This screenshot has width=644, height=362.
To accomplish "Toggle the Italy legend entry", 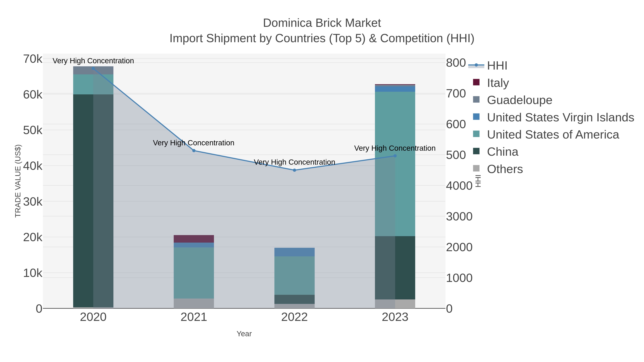I will coord(491,83).
